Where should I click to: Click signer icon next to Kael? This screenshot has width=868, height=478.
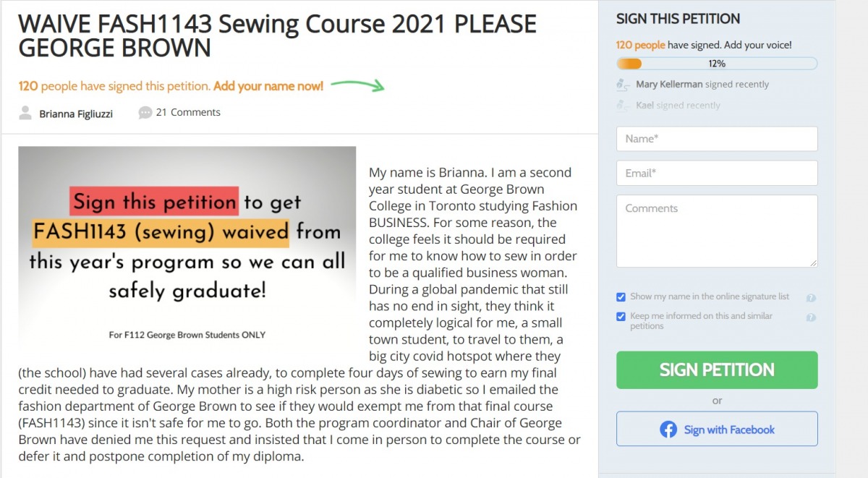[623, 106]
